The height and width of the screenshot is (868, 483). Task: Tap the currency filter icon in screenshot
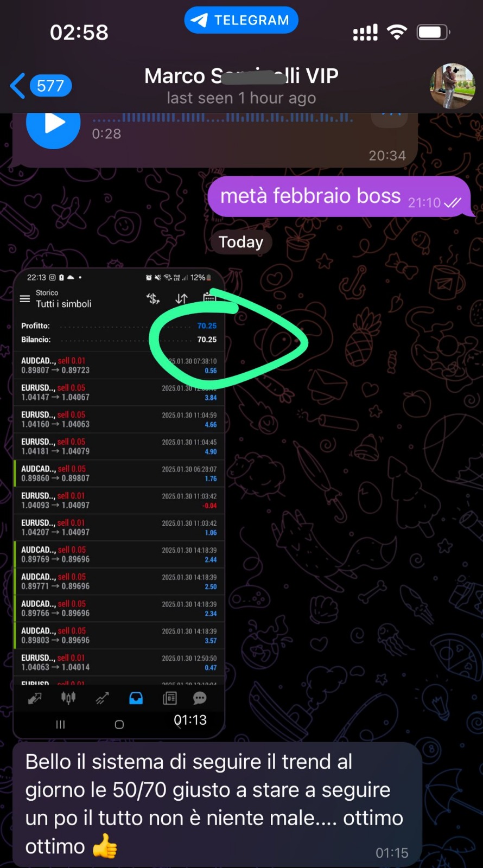tap(153, 298)
